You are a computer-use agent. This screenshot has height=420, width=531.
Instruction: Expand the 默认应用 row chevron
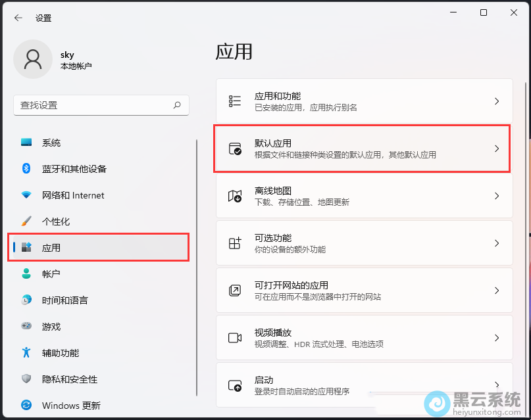[497, 148]
